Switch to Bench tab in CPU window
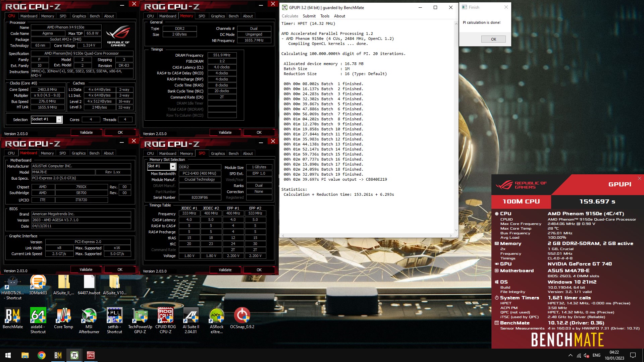Image resolution: width=644 pixels, height=362 pixels. [95, 16]
